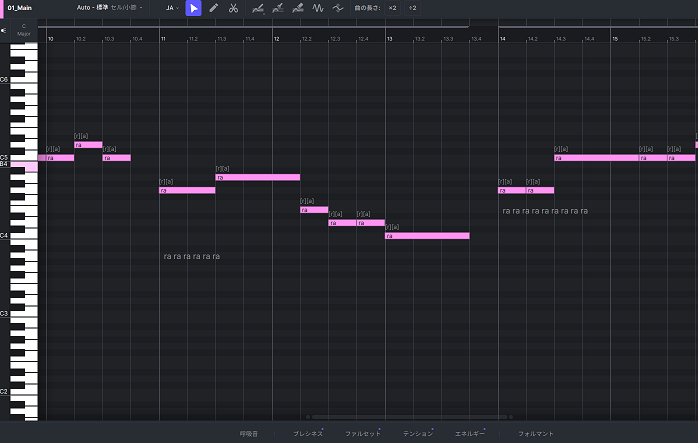Click the vibrato waveform tool icon
Image resolution: width=698 pixels, height=443 pixels.
(318, 8)
